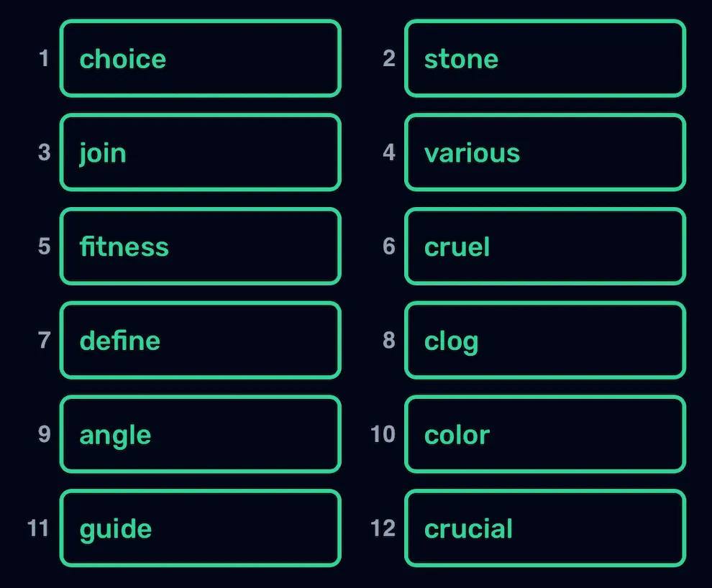The height and width of the screenshot is (588, 712).
Task: Click the word field containing "choice"
Action: (200, 58)
